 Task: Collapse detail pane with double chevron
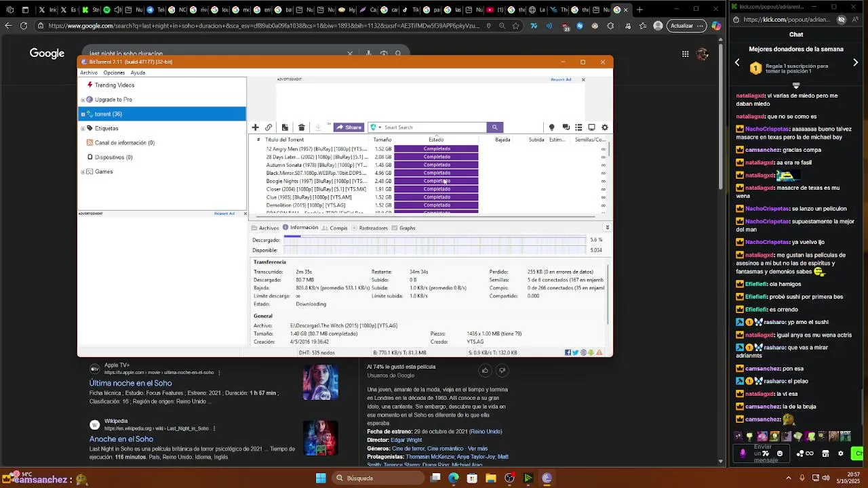[607, 228]
